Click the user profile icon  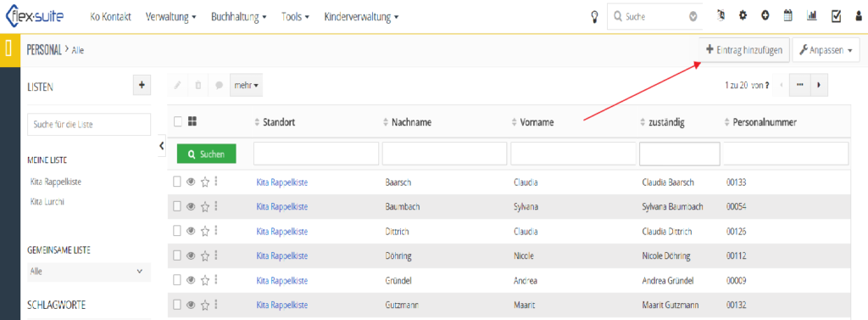click(858, 17)
